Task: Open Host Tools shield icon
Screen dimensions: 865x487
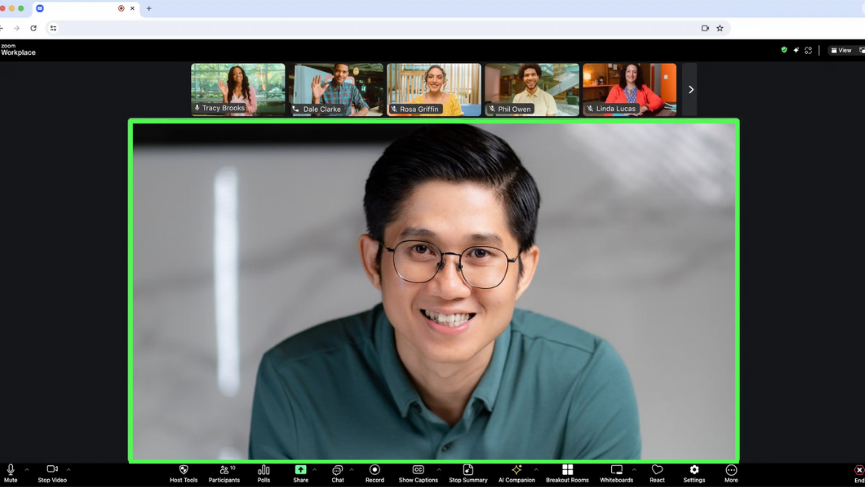Action: 183,470
